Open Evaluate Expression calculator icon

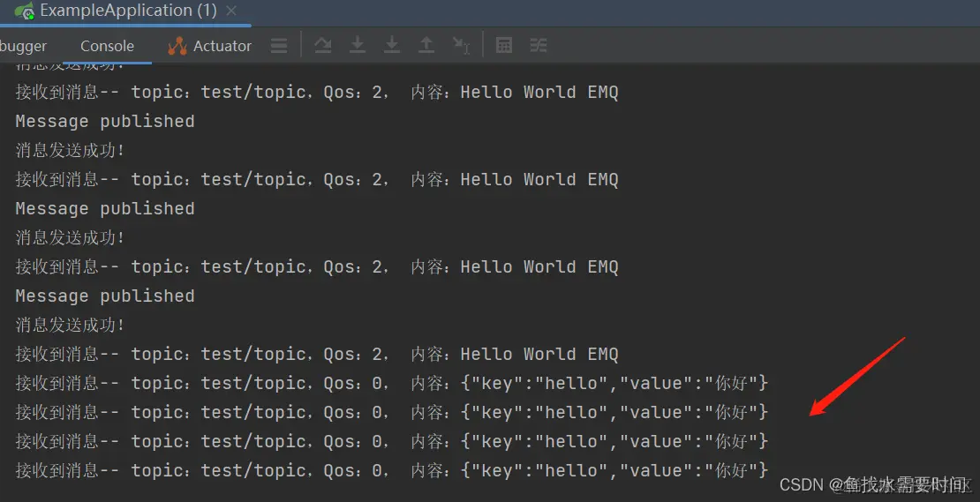[x=504, y=46]
